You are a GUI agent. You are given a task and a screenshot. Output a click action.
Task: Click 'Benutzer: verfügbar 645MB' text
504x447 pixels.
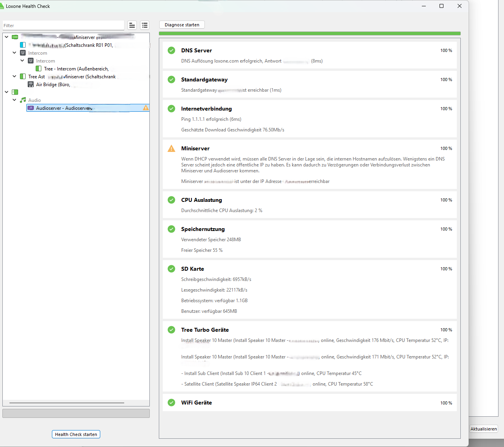(x=209, y=311)
